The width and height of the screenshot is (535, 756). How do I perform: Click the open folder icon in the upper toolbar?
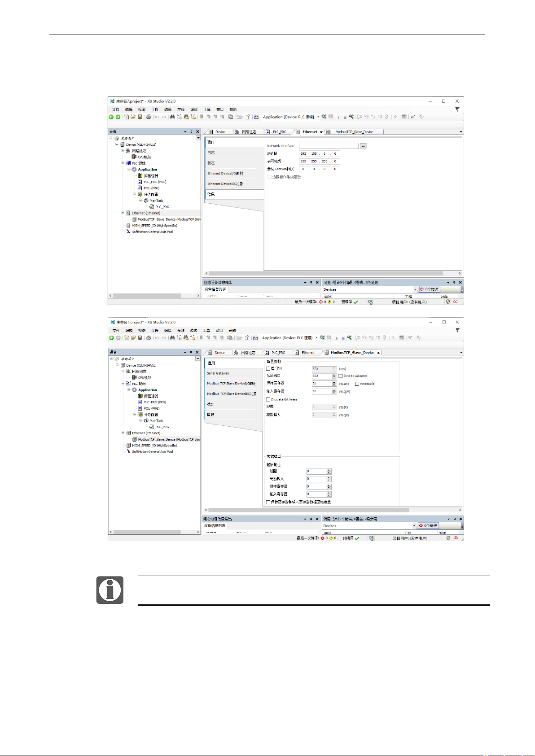(133, 117)
